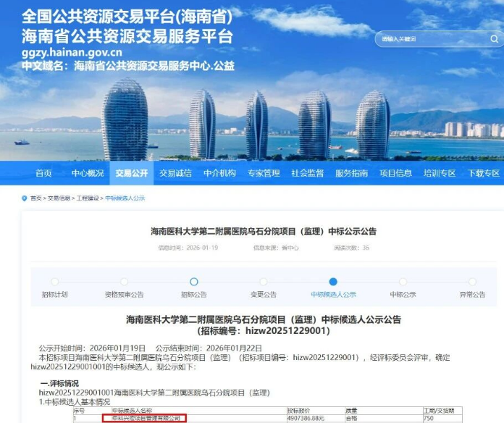504x423 pixels.
Task: Open 项目信息 navigation item
Action: (395, 173)
